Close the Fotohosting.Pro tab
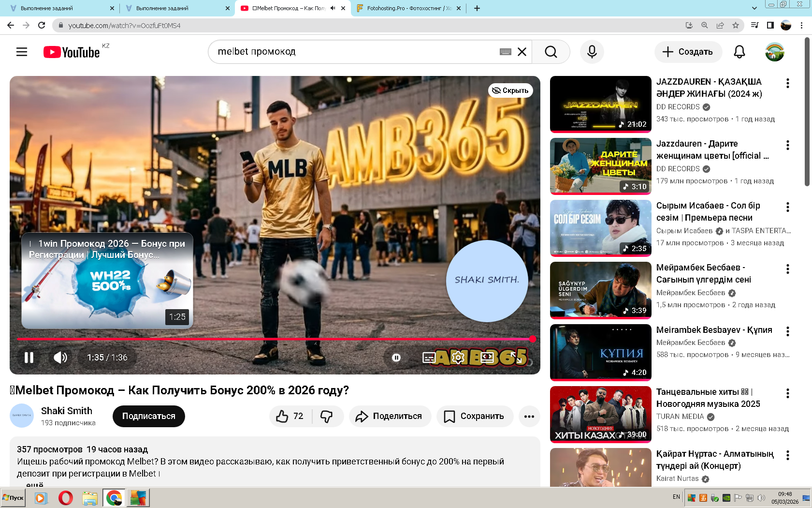Screen dimensions: 812x508 [459, 8]
